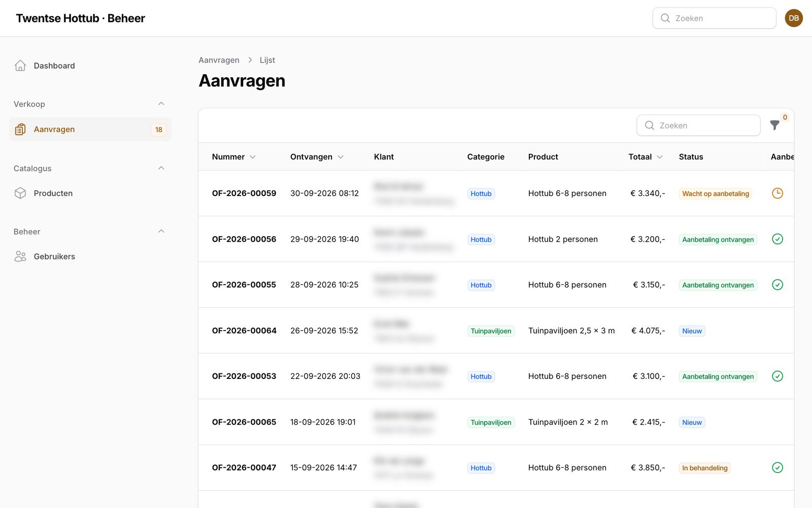Open request OF-2026-00059
The image size is (812, 508).
(244, 194)
